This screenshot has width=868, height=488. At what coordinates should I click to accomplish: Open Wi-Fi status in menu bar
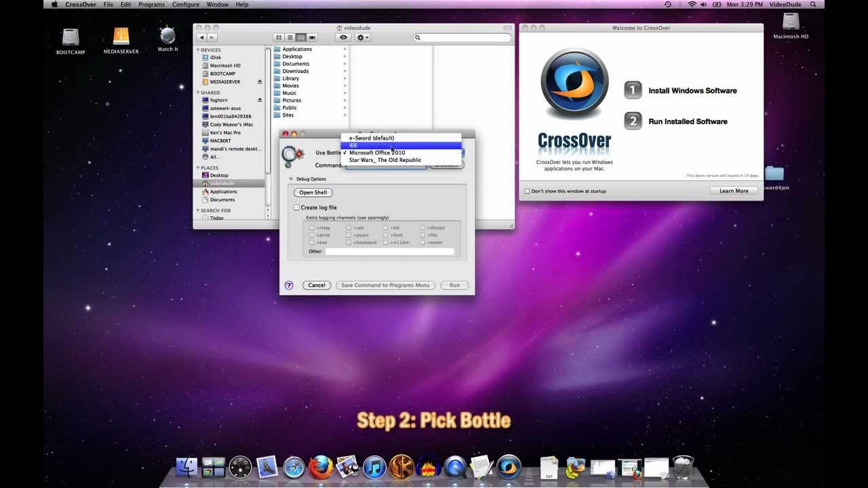tap(692, 4)
